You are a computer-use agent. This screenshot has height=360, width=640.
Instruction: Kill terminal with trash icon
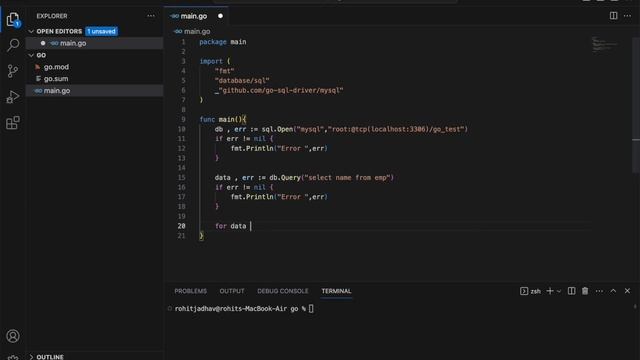tap(585, 291)
